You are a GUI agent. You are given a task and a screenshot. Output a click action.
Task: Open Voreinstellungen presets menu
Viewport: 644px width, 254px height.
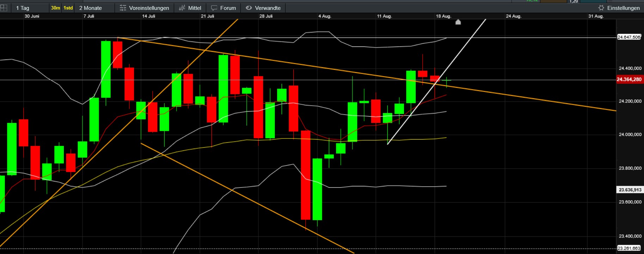(144, 8)
